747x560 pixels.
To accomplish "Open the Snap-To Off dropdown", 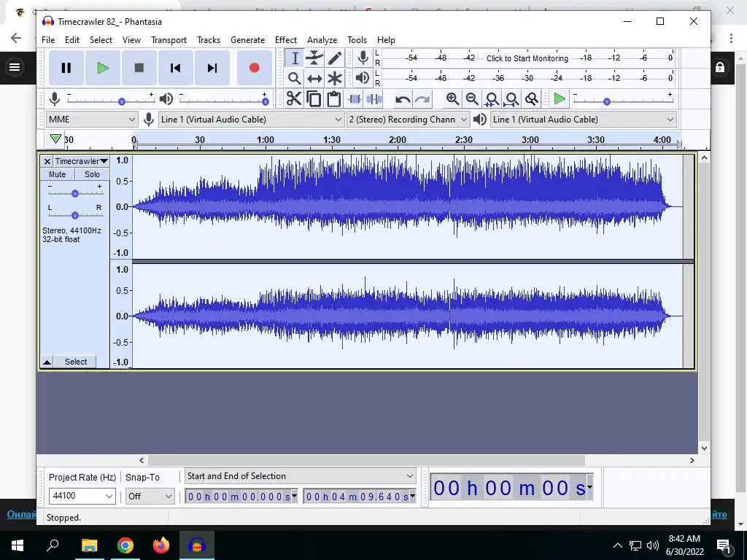I will [x=150, y=496].
